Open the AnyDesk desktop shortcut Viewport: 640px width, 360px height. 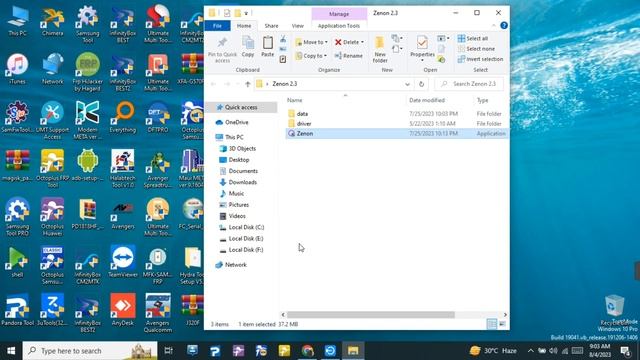click(x=123, y=310)
